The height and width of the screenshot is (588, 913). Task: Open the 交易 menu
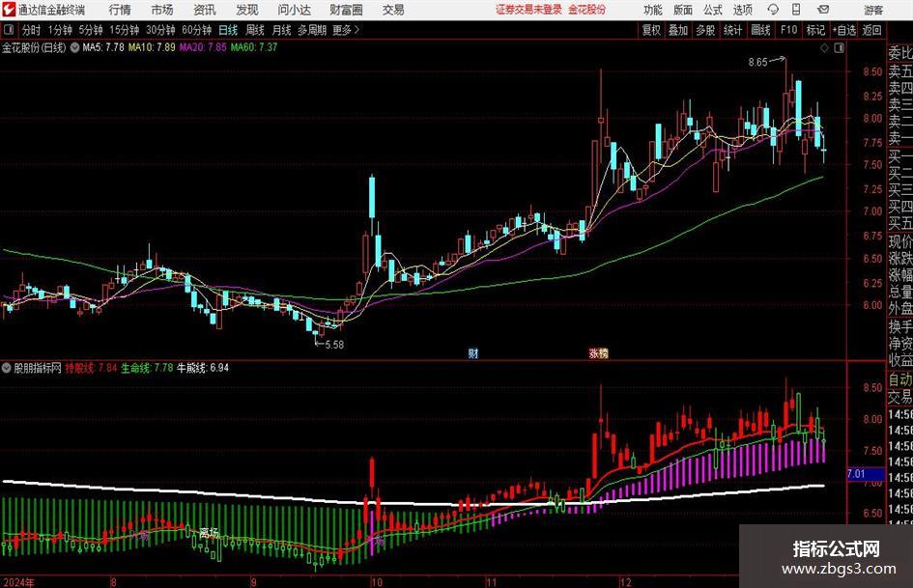tap(393, 10)
